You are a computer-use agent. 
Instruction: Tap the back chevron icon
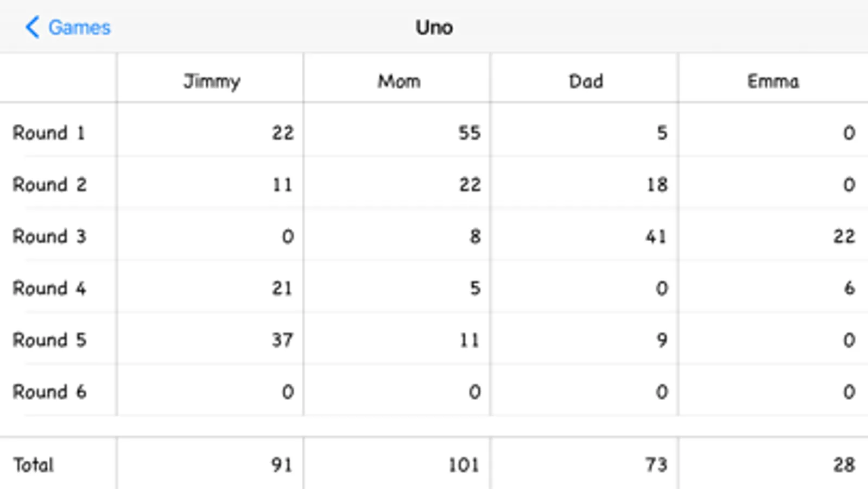pyautogui.click(x=33, y=27)
